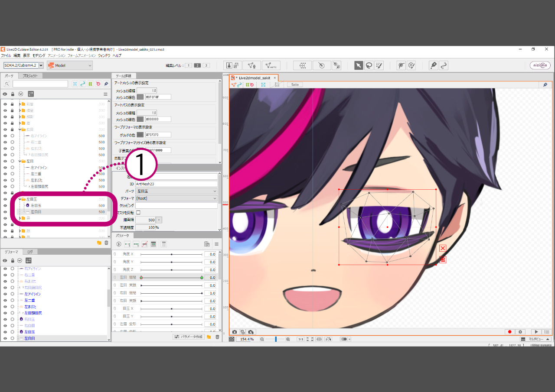Open the ヘルプ menu
The height and width of the screenshot is (392, 555).
coord(117,56)
